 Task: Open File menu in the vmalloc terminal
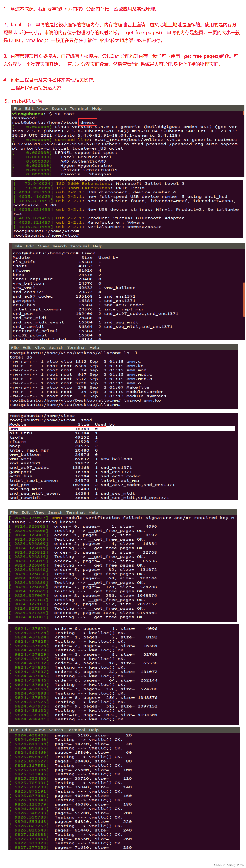pyautogui.click(x=15, y=730)
